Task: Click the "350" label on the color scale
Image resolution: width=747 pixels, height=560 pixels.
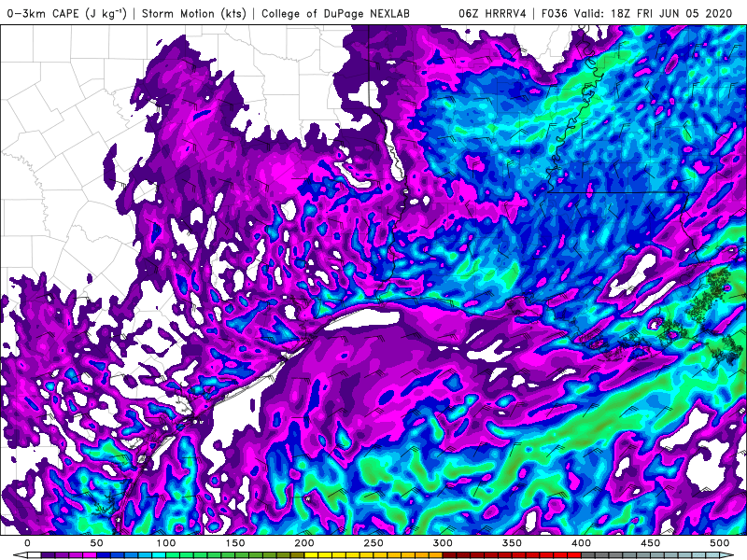Action: (512, 543)
